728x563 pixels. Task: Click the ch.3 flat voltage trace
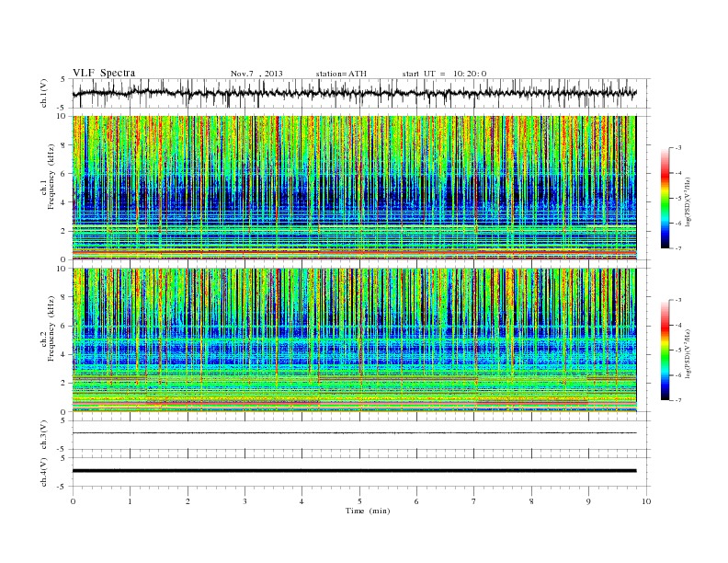pos(355,433)
